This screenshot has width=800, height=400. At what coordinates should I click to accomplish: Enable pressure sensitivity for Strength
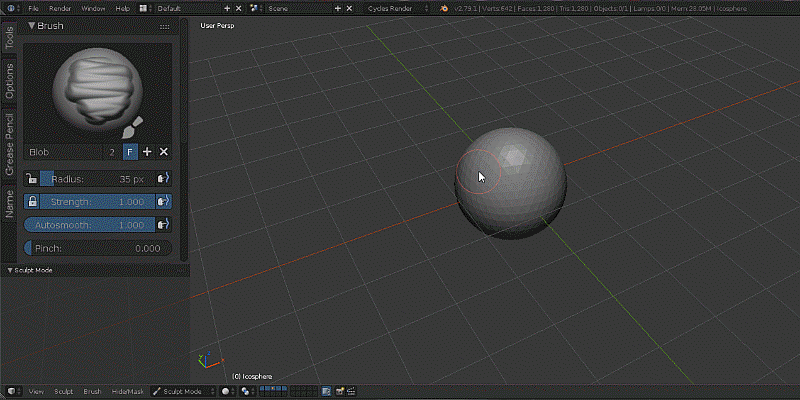163,201
